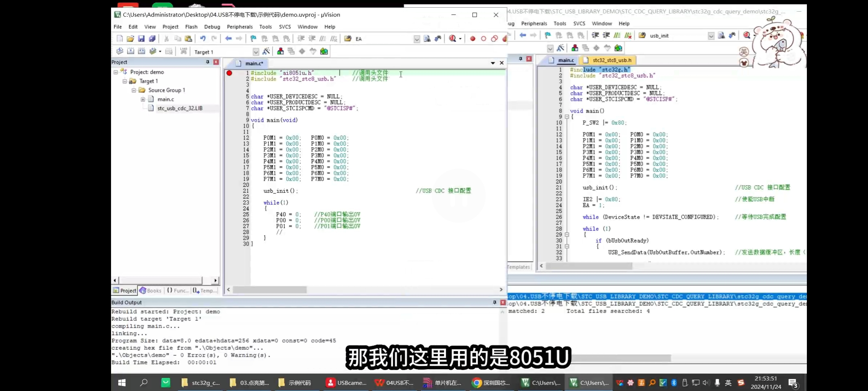Save the current file with the floppy icon
Image resolution: width=868 pixels, height=391 pixels.
coord(141,38)
